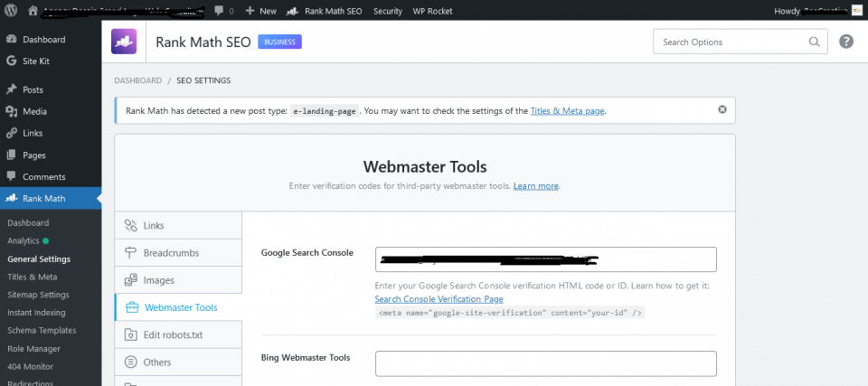
Task: Click the Pages icon in sidebar
Action: coord(11,155)
